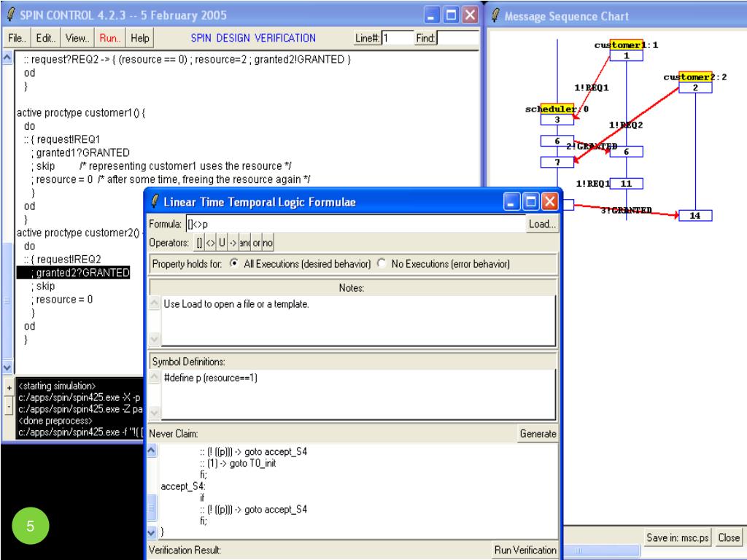Click the Message Sequence Chart horizontal scrollbar

click(x=601, y=551)
